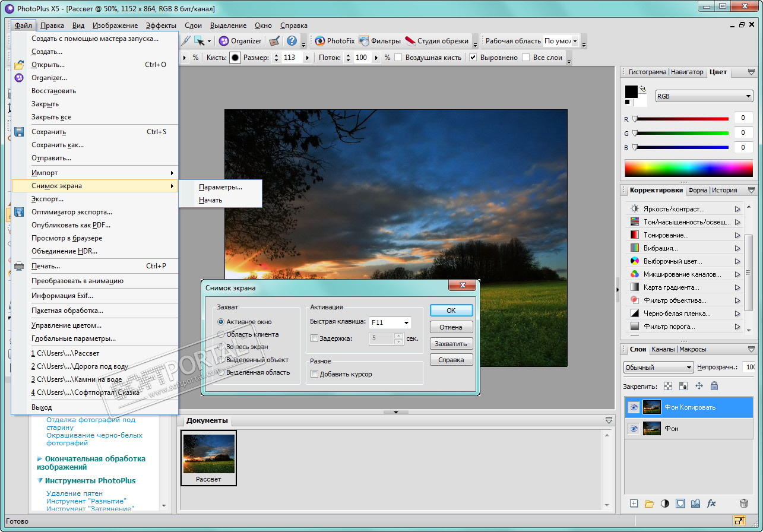This screenshot has width=763, height=532.
Task: Click the rainbow color spectrum bar
Action: point(689,169)
